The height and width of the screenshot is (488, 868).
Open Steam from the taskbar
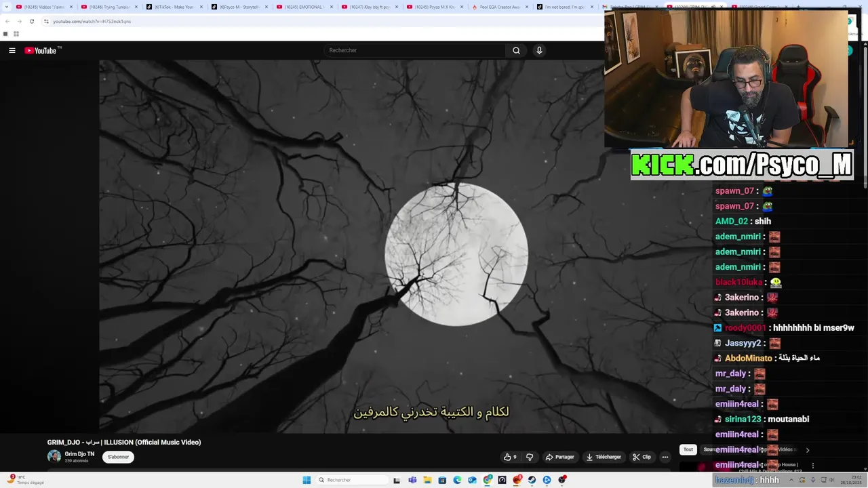[x=532, y=480]
